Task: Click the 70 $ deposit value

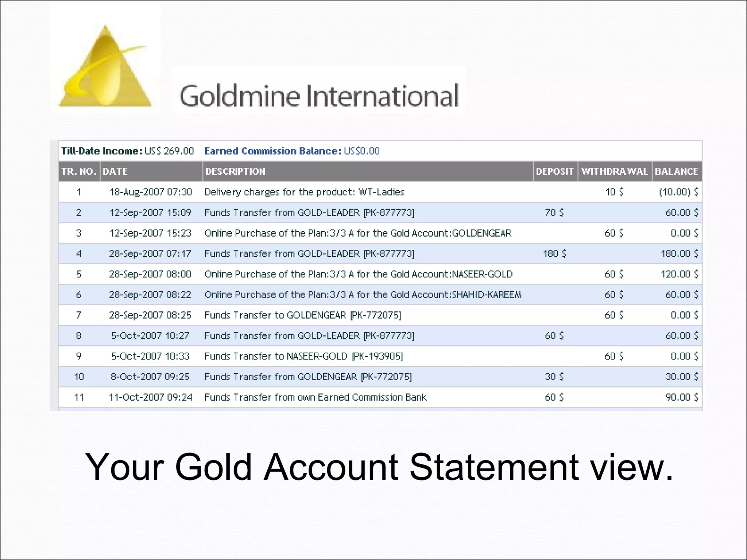Action: pyautogui.click(x=554, y=213)
